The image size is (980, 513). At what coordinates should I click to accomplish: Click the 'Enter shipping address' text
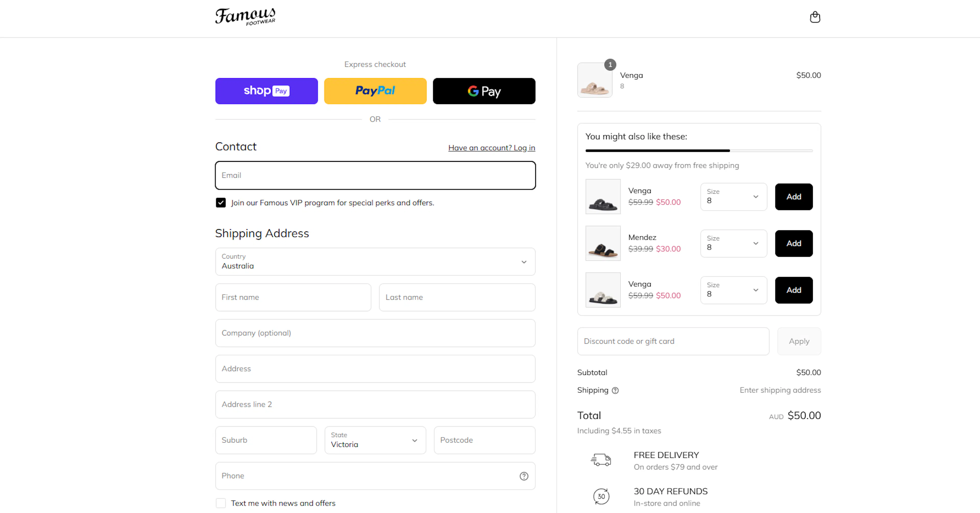(x=780, y=390)
